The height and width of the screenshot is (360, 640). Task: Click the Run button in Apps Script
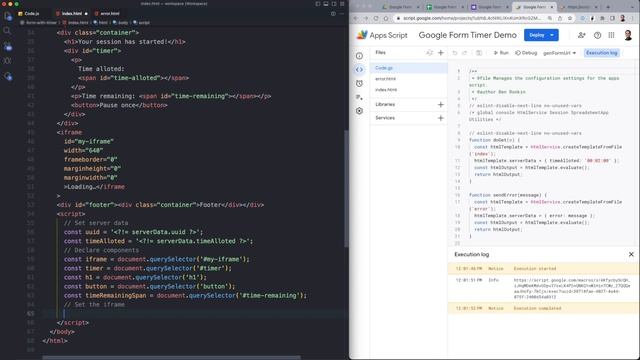click(x=501, y=53)
